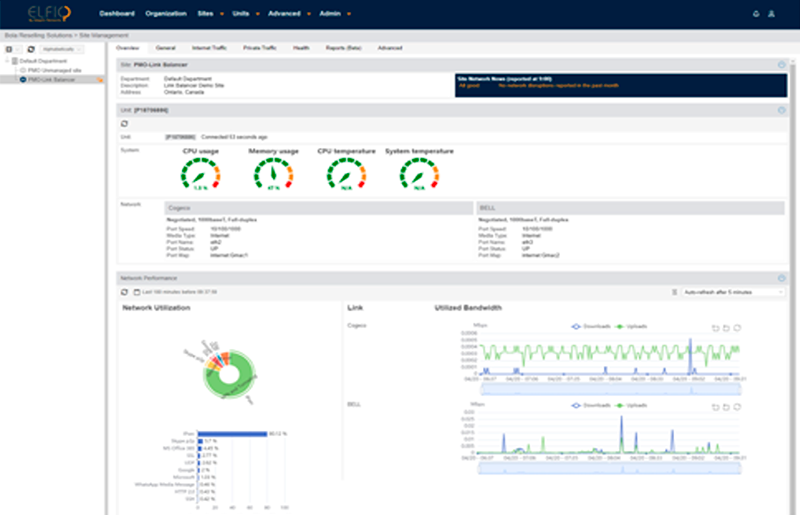Open the user account icon
800x515 pixels.
pos(770,14)
